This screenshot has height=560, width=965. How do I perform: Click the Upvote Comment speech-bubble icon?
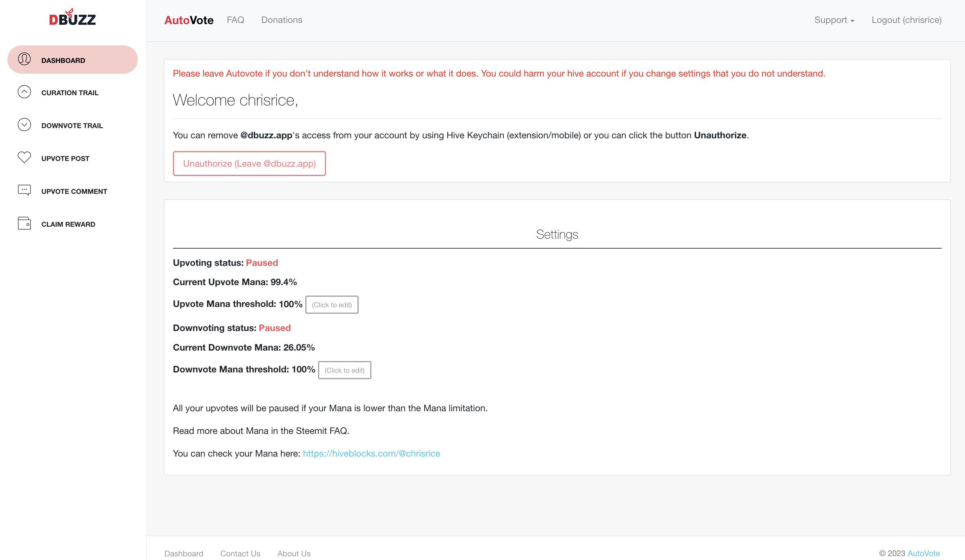(24, 190)
